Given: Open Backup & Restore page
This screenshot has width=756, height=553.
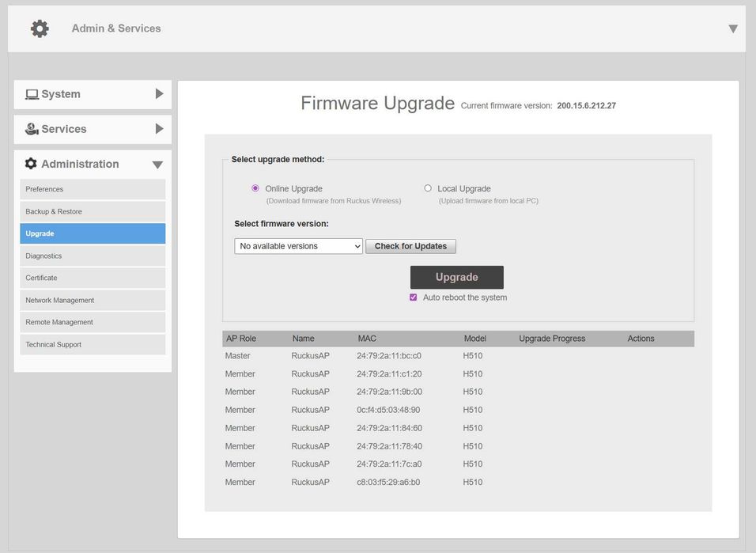Looking at the screenshot, I should [x=93, y=211].
